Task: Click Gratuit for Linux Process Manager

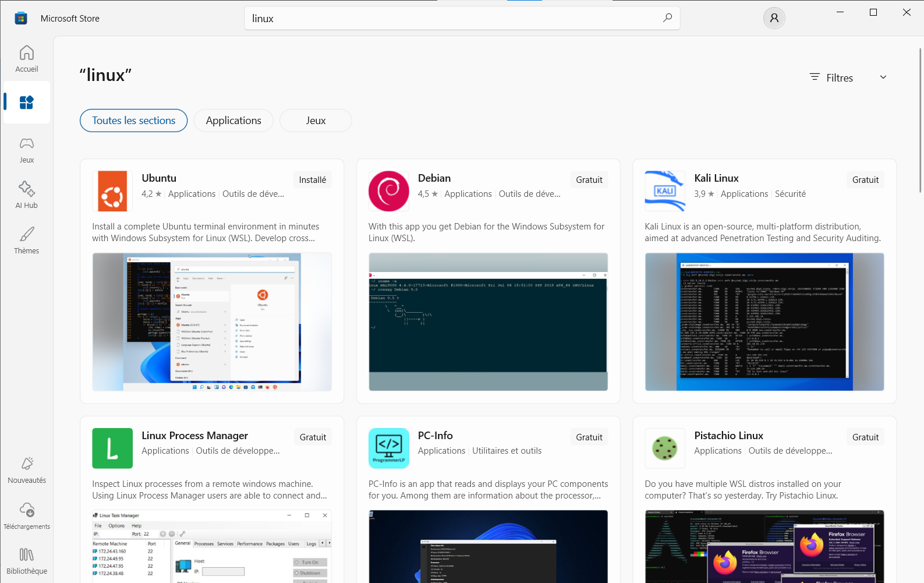Action: (313, 437)
